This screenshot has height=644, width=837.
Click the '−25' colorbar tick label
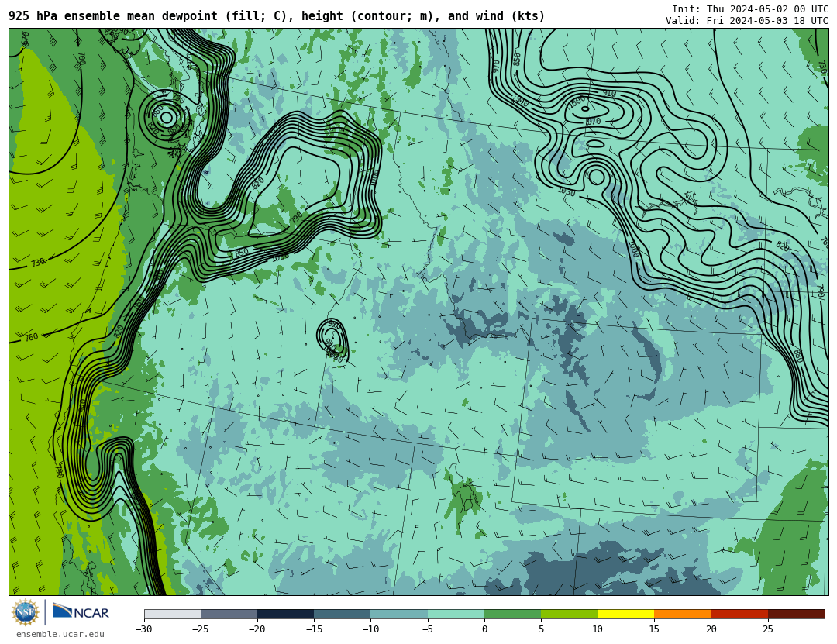coord(200,629)
